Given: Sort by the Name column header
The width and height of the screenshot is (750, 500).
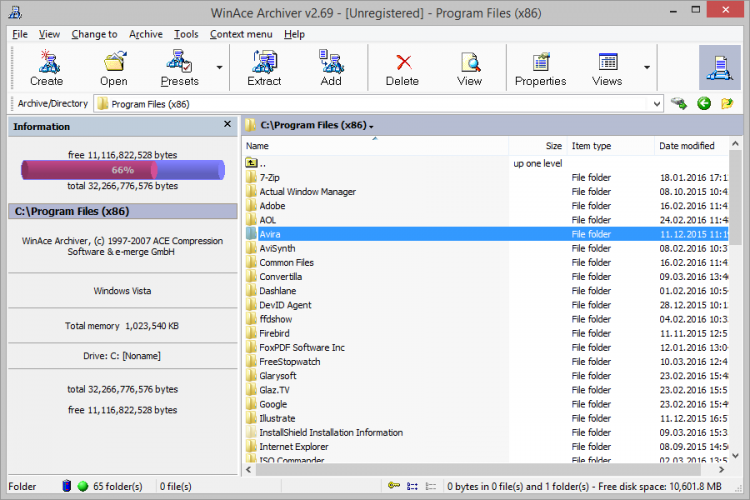Looking at the screenshot, I should click(375, 145).
